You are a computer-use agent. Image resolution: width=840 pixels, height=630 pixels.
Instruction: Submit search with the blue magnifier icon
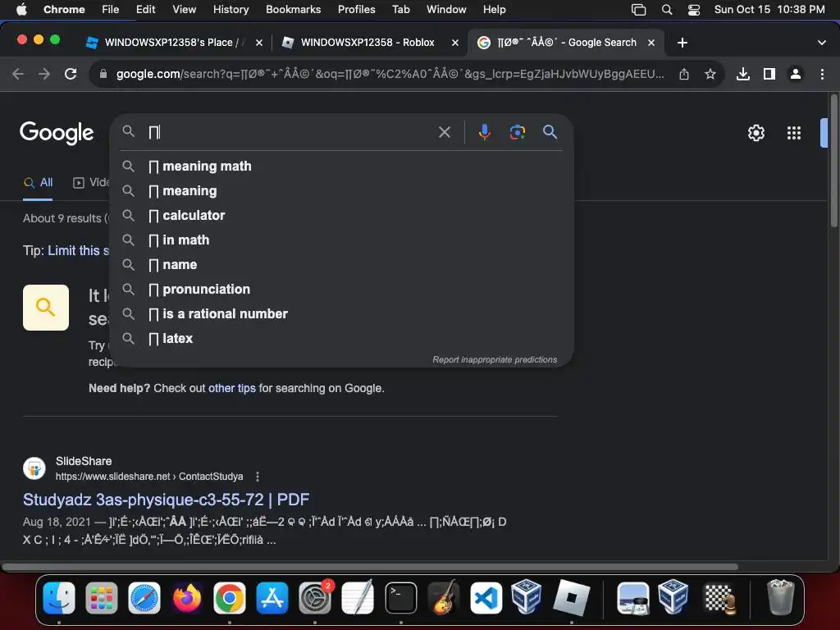(x=550, y=132)
